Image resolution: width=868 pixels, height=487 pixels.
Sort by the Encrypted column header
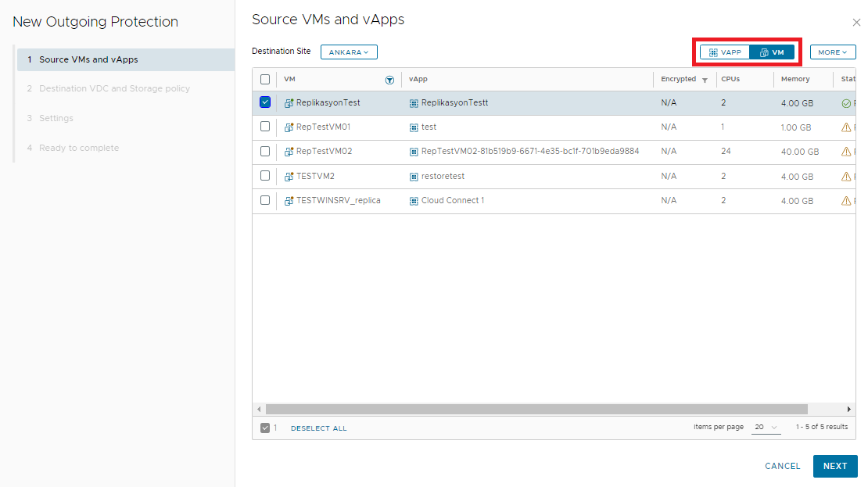tap(678, 79)
